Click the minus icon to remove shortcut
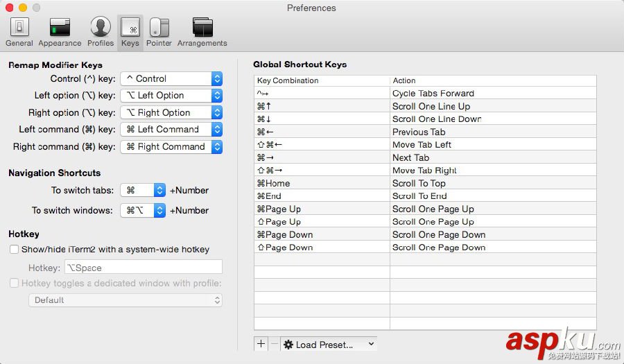Screen dimensions: 624x364 click(x=274, y=344)
